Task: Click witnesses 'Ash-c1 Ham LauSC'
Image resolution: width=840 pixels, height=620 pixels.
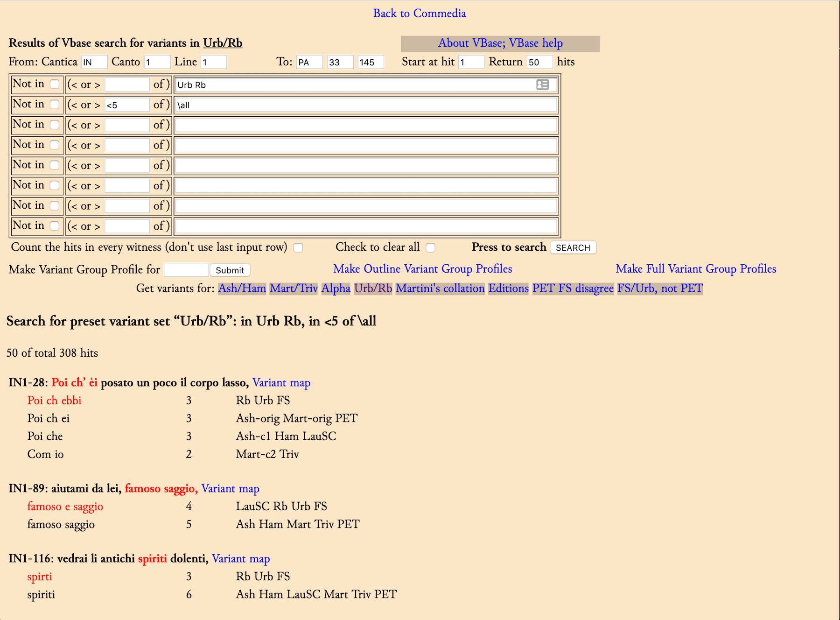Action: click(x=286, y=437)
